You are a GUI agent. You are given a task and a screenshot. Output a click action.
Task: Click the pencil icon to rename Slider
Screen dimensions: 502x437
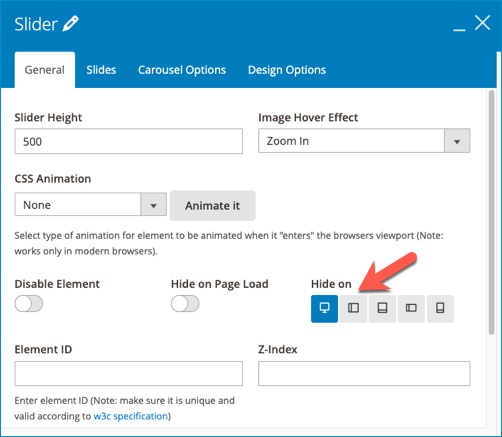[71, 24]
